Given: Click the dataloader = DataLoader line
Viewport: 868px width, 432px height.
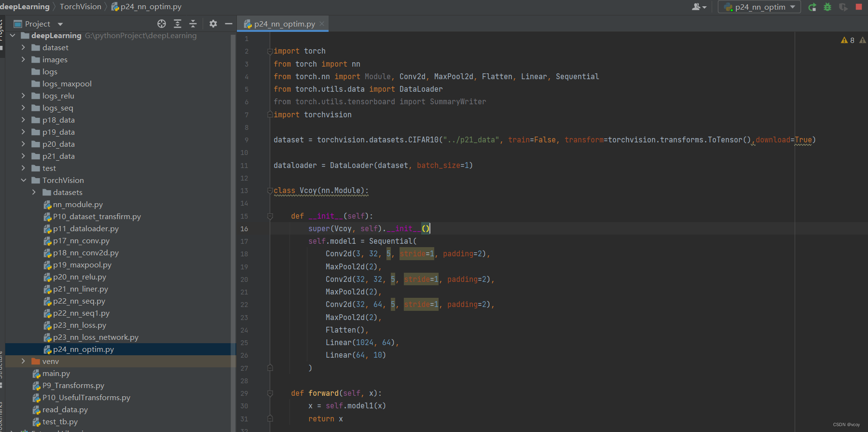Looking at the screenshot, I should point(373,166).
